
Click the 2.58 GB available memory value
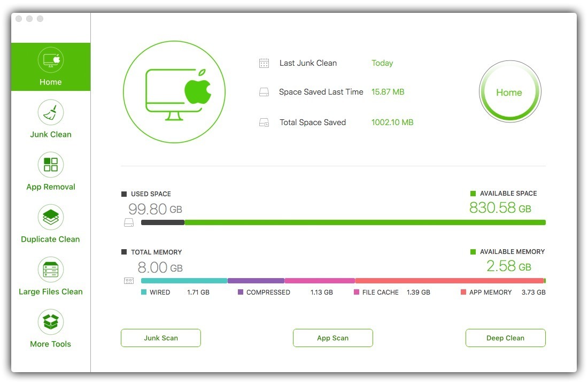(x=509, y=266)
